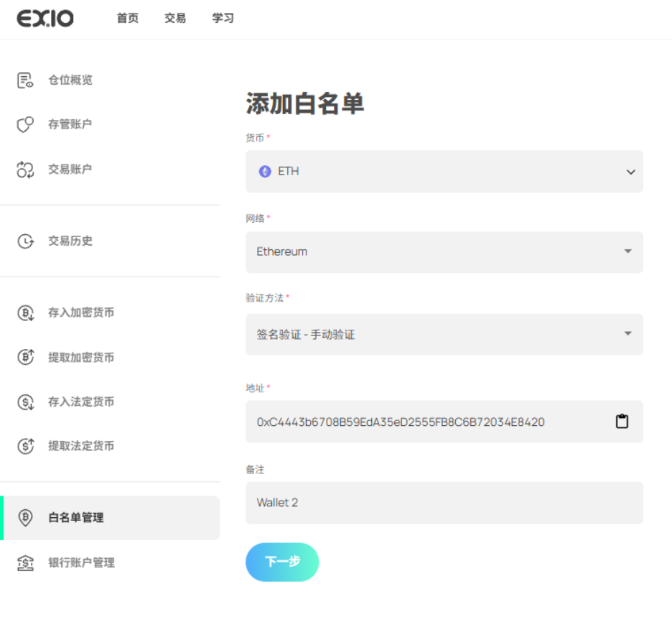
Task: Click the 存管账户 shield icon
Action: (25, 125)
